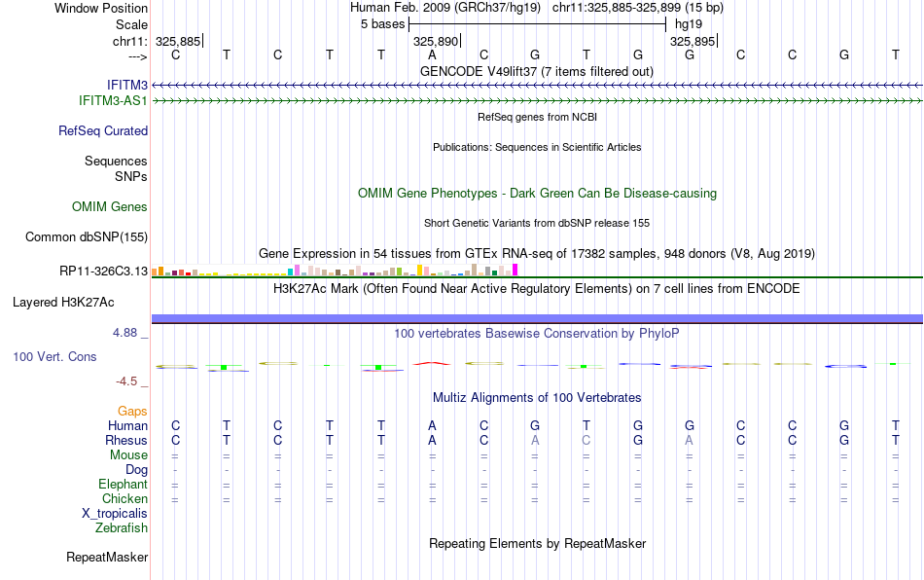Open the RefSeq Curated track label
This screenshot has width=924, height=580.
click(103, 130)
